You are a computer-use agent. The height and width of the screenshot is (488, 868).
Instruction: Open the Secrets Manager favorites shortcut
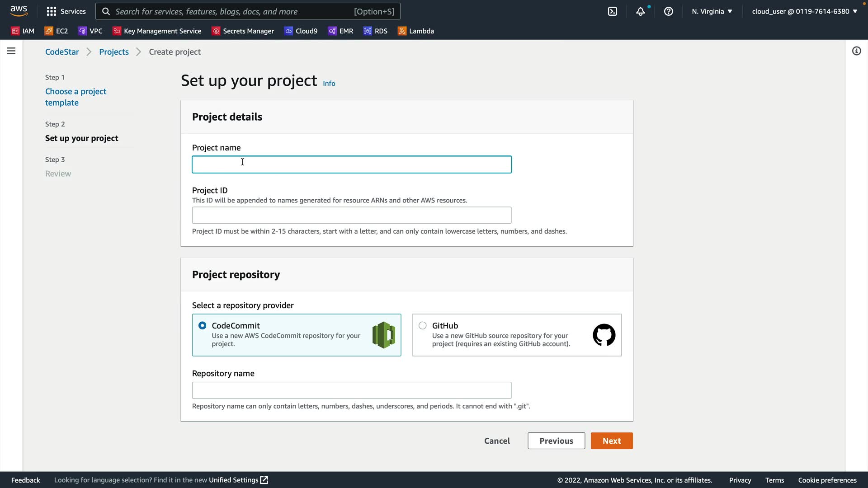point(243,31)
